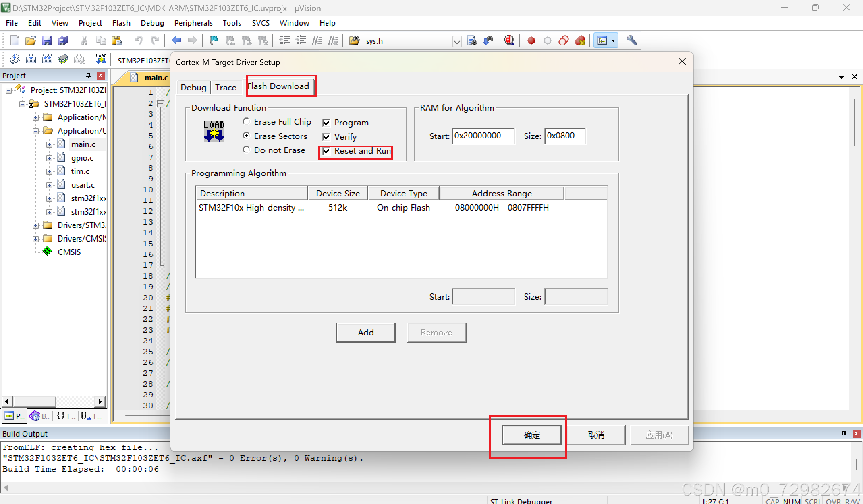Start debug session using the magnifier icon
The width and height of the screenshot is (863, 504).
point(509,41)
